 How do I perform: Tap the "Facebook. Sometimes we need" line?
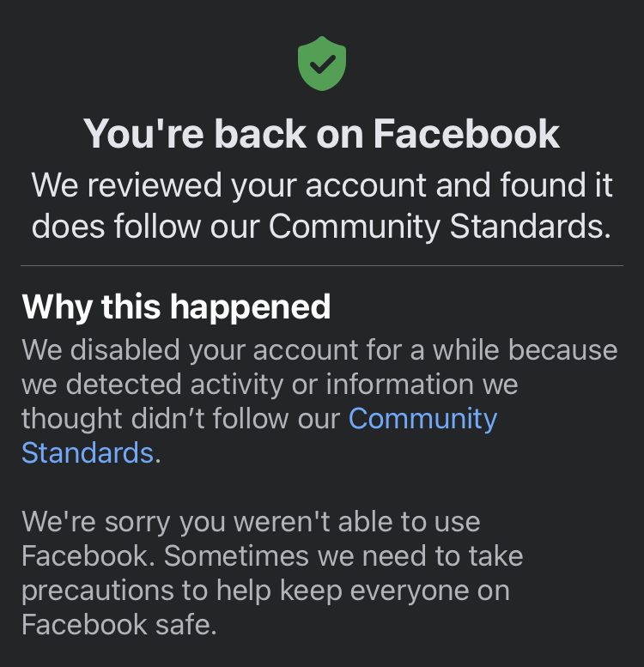(272, 555)
